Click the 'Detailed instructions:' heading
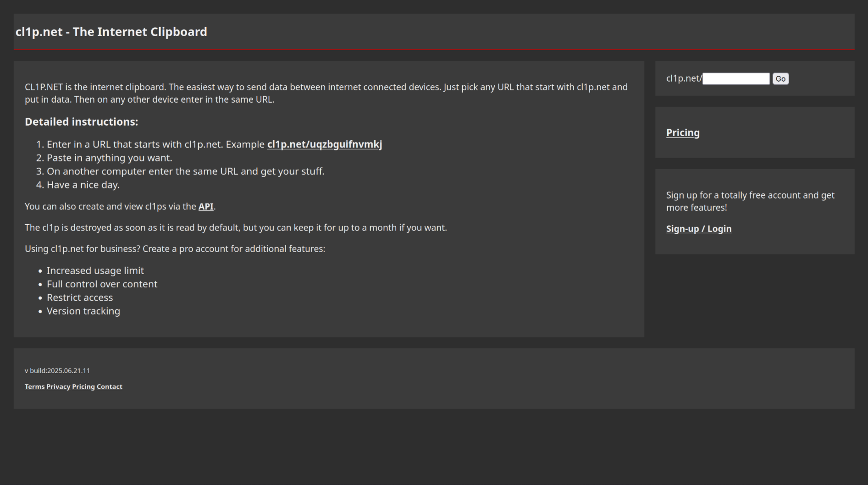Screen dimensions: 868x485 click(x=81, y=122)
